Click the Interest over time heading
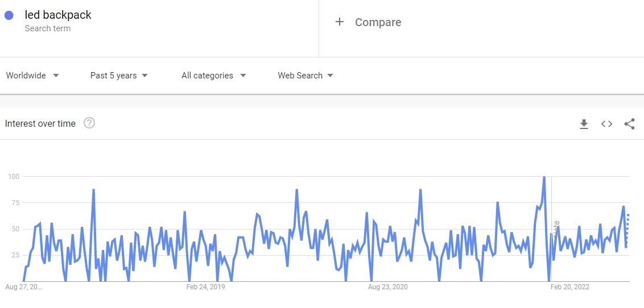 point(40,123)
